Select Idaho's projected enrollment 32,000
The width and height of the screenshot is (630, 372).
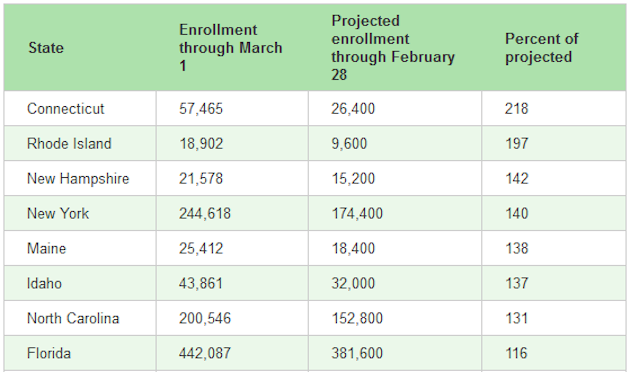click(353, 284)
